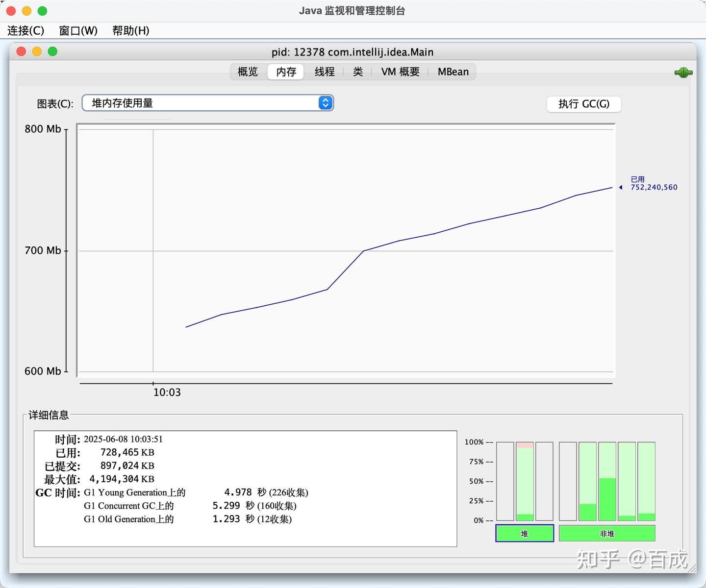Click the 已用 752,240,560 chart annotation
706x588 pixels.
pos(652,183)
